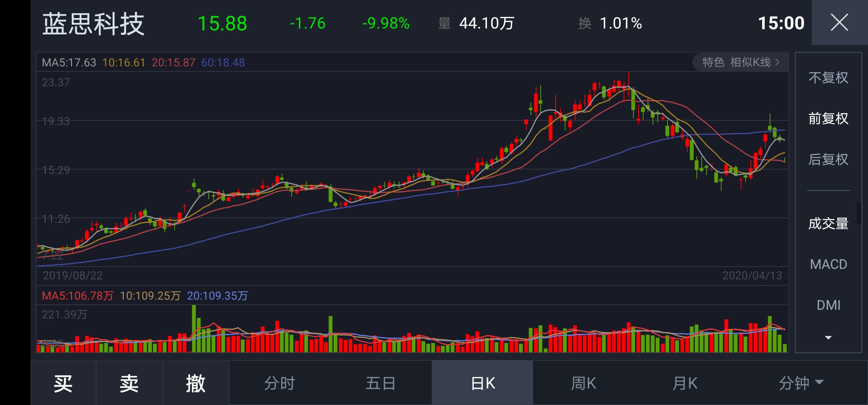The image size is (868, 405).
Task: Click the volume 10:109.25万 label
Action: 150,296
